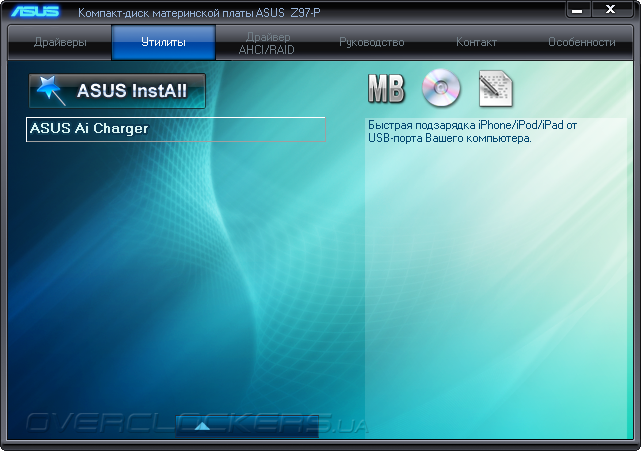Click the CD disc browse icon
The width and height of the screenshot is (641, 451).
pos(441,88)
